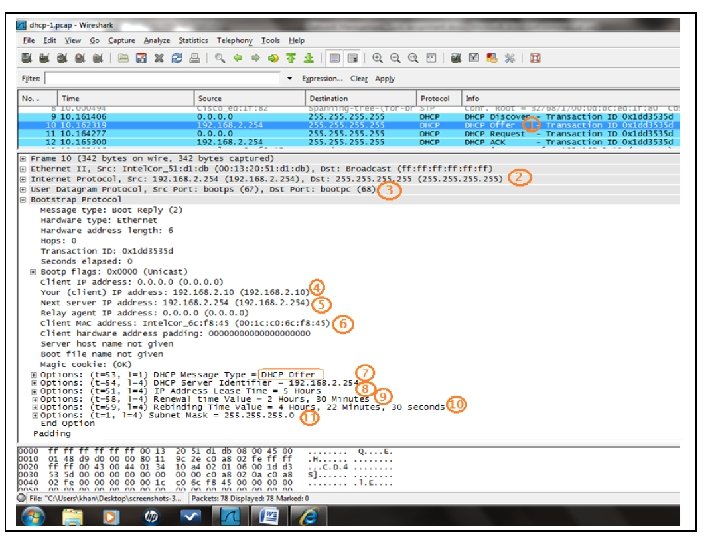Expand Rebinding Time Value option node
The width and height of the screenshot is (720, 540).
point(35,407)
